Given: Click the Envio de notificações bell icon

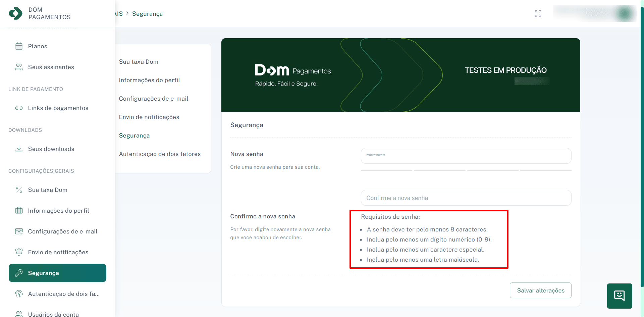Looking at the screenshot, I should tap(19, 252).
